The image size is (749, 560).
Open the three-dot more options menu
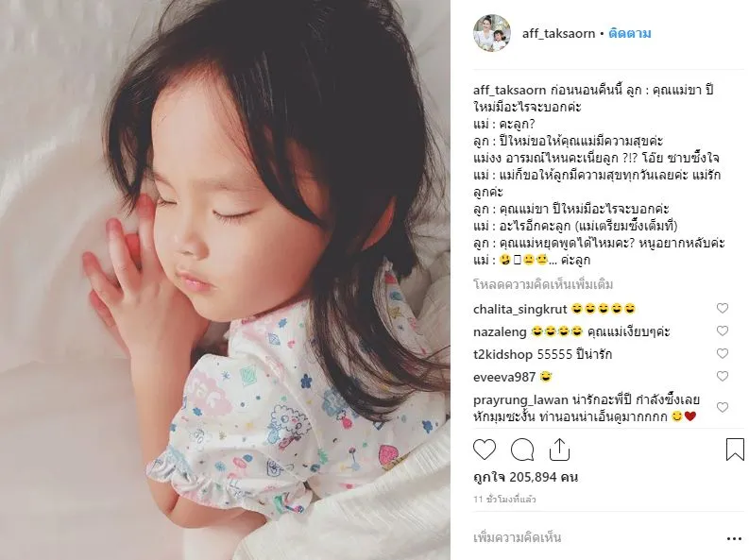(x=734, y=538)
